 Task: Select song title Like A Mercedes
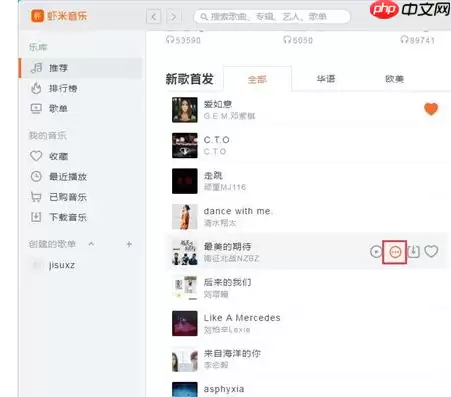click(x=242, y=318)
